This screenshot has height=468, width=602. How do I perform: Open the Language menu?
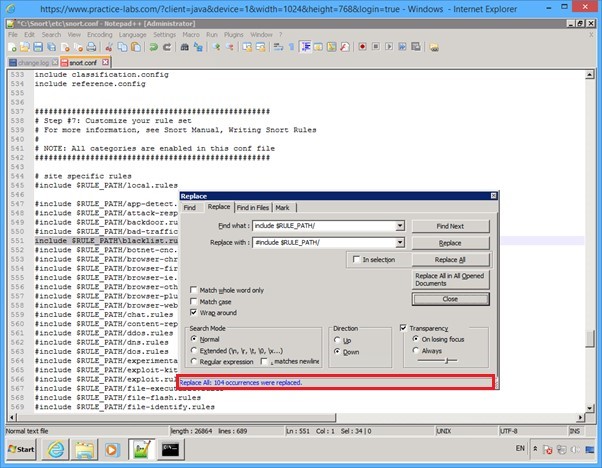132,35
